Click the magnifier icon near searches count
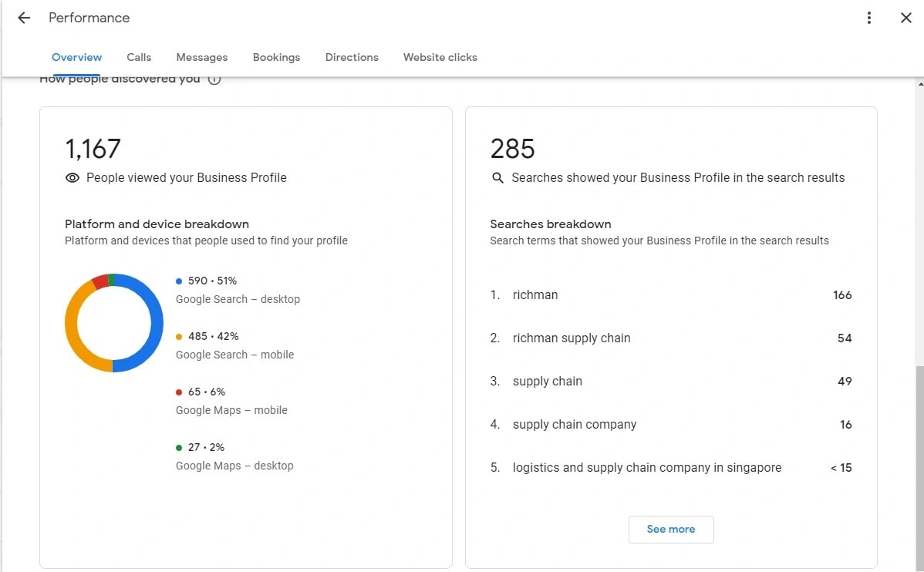Image resolution: width=924 pixels, height=572 pixels. click(x=497, y=178)
